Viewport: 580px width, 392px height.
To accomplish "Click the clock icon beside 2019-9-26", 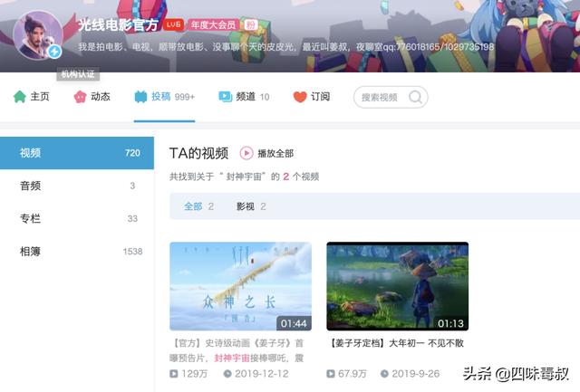I will (384, 374).
